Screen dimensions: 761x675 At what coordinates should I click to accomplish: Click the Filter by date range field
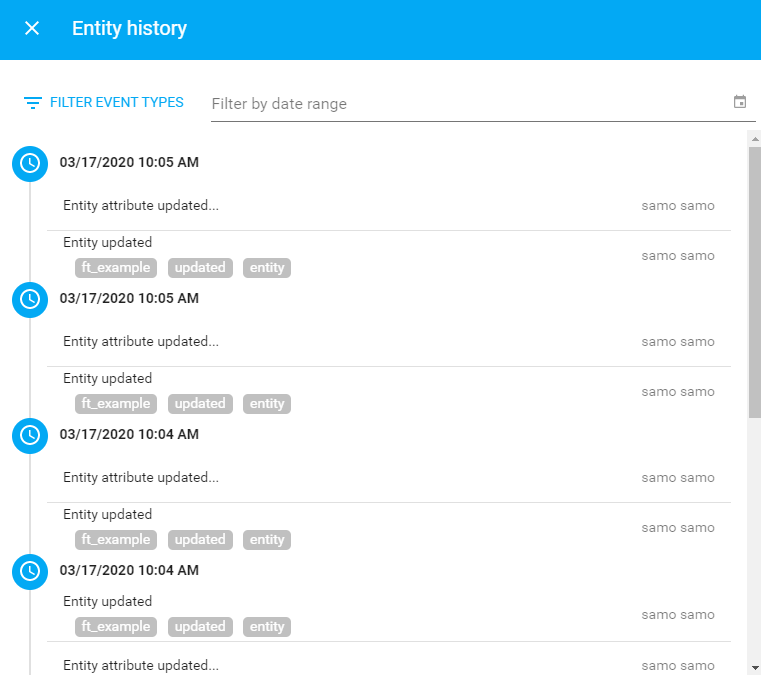click(x=483, y=104)
